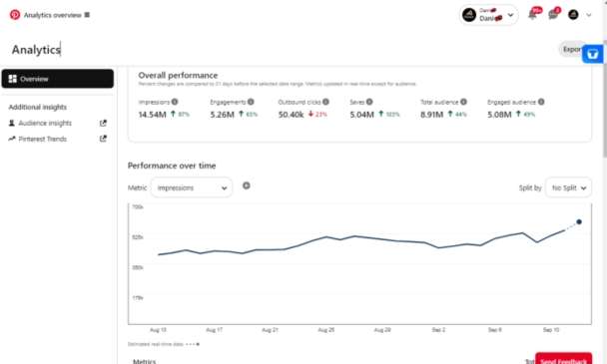Click the 8.91M total audience value
607x364 pixels.
(x=432, y=115)
